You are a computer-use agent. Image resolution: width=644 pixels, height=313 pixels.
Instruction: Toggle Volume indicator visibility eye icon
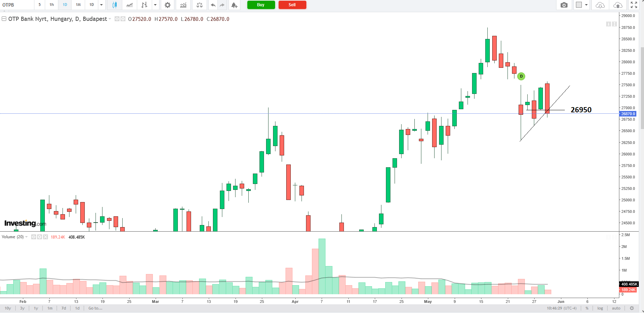click(x=34, y=237)
